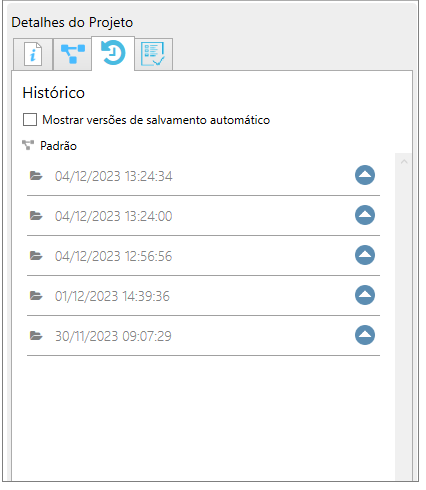Image resolution: width=426 pixels, height=490 pixels.
Task: Open the checklist tab
Action: pos(153,54)
